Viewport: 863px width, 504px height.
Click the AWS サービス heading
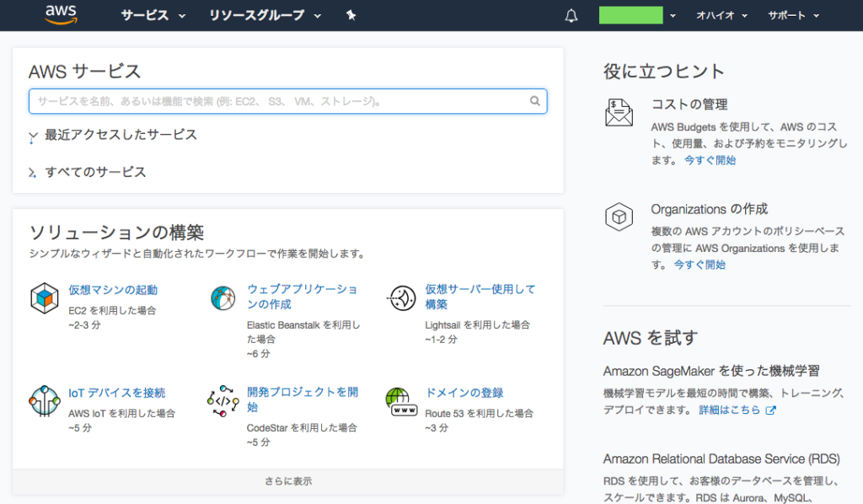click(x=85, y=72)
